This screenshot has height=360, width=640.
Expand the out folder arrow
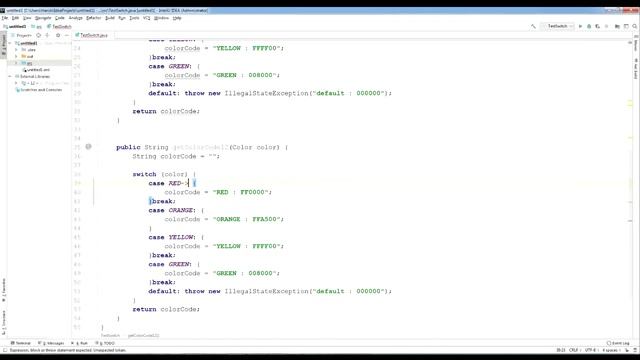pyautogui.click(x=16, y=56)
